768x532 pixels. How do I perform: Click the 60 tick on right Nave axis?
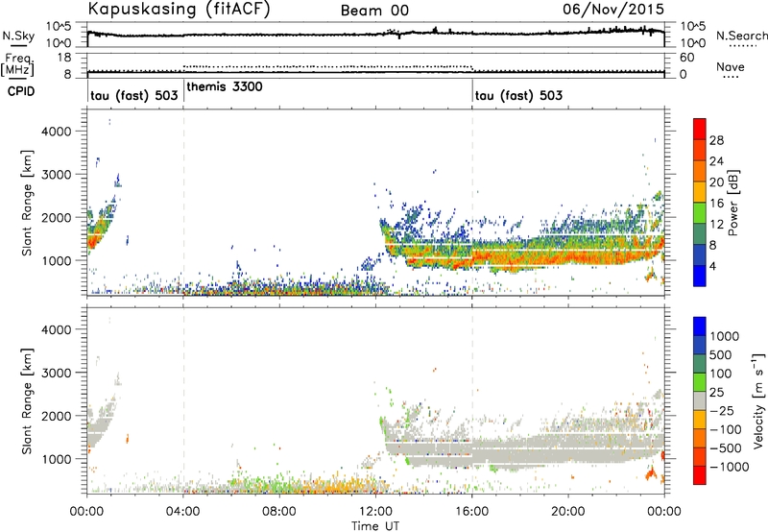(x=687, y=58)
